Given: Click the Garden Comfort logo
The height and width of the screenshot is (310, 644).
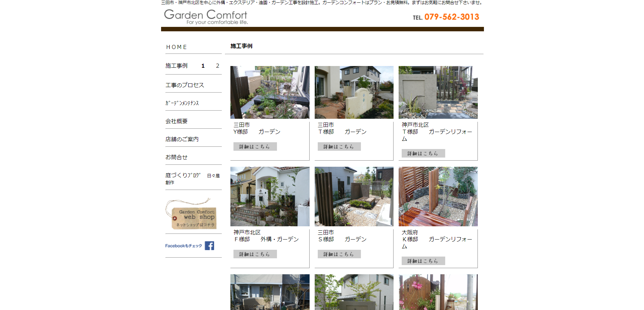Looking at the screenshot, I should (206, 17).
